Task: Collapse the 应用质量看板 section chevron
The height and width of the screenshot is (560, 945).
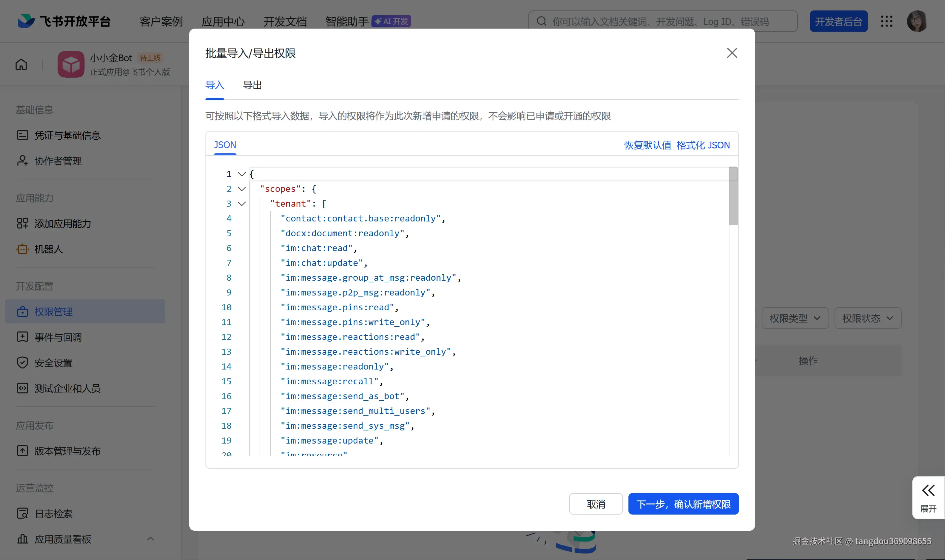Action: pos(150,539)
